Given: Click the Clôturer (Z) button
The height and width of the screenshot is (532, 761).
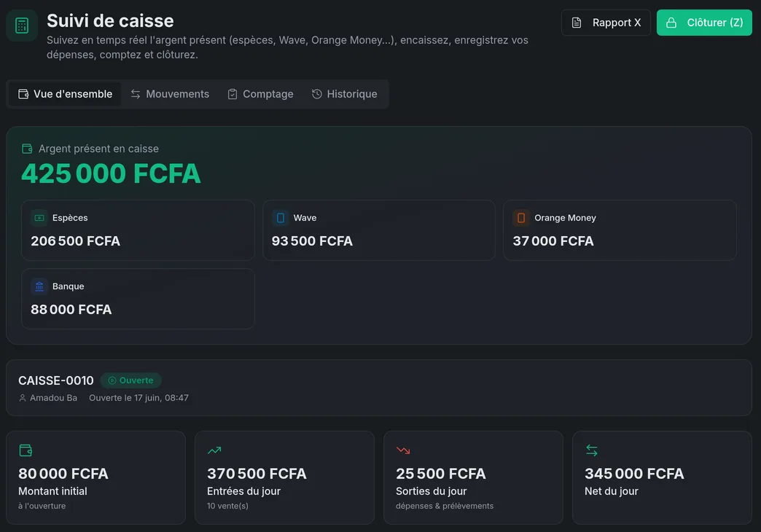Looking at the screenshot, I should point(704,23).
